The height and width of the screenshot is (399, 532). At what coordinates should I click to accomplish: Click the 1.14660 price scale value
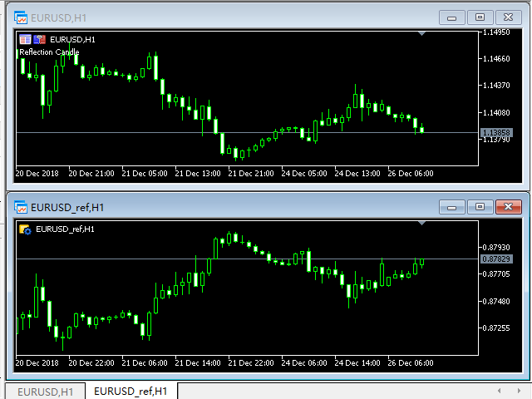point(496,59)
